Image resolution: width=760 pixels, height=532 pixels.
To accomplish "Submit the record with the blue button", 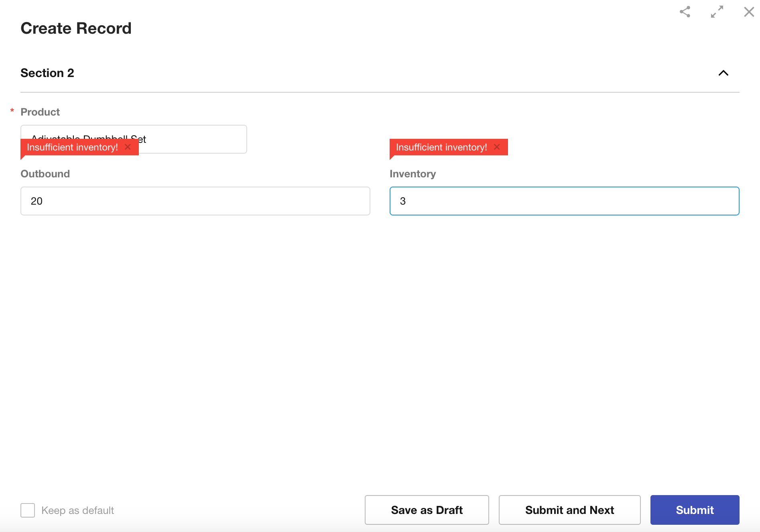I will (x=695, y=510).
